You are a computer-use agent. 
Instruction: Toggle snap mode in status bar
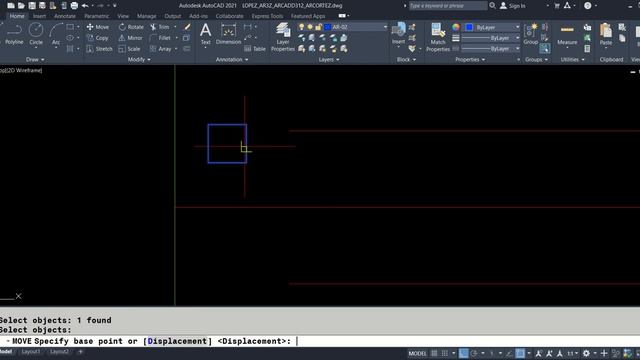click(x=445, y=353)
